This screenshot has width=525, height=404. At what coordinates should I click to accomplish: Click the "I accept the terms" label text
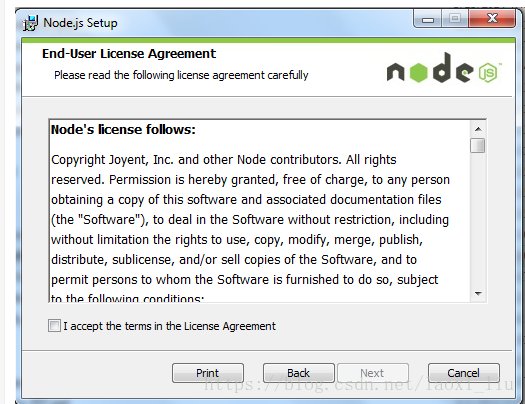(x=169, y=326)
